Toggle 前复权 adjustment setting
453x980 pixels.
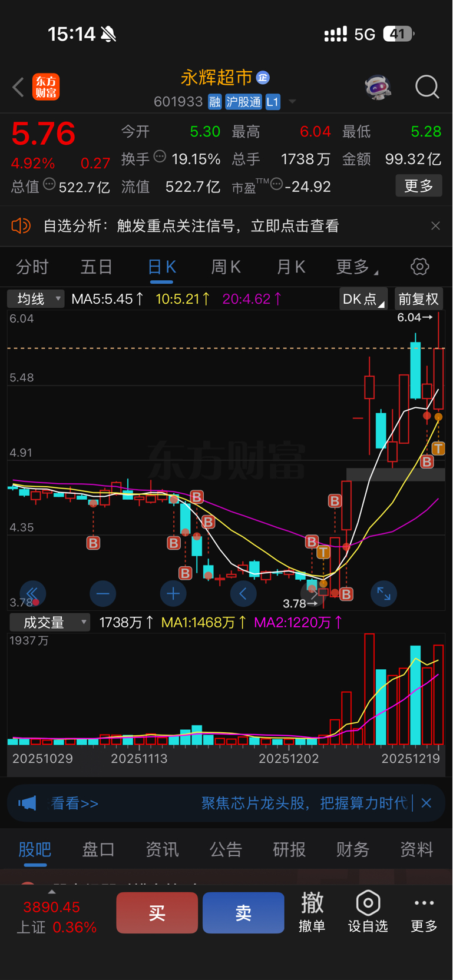coord(419,299)
